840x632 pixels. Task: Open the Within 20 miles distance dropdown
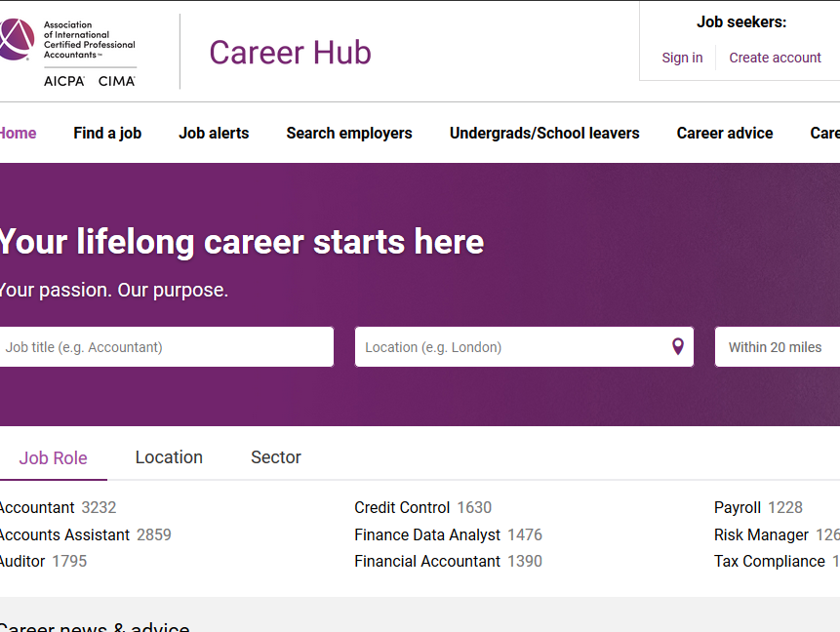tap(777, 347)
